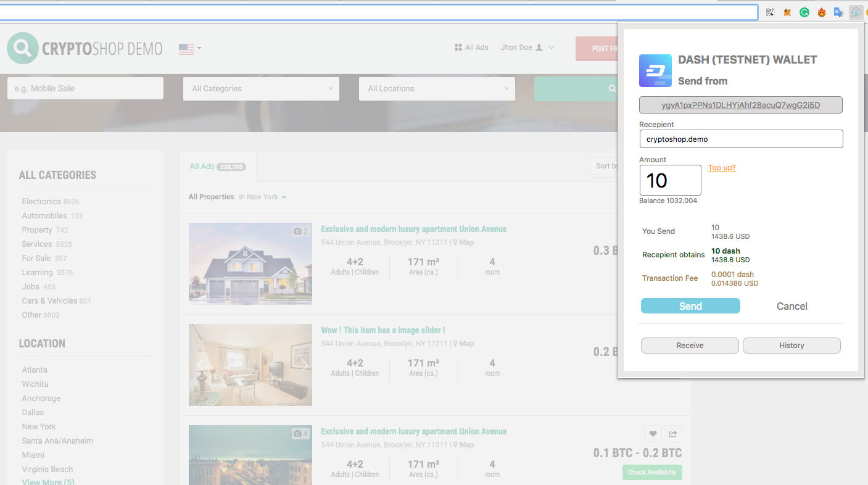Screen dimensions: 868x485
Task: Share the 0.1 BTC - 0.2 BTC listing
Action: [x=673, y=434]
